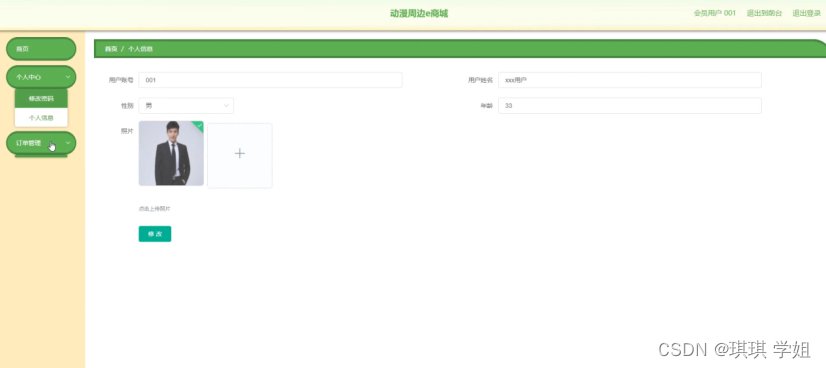Screen dimensions: 826x368
Task: Expand the 订单管理 sidebar menu
Action: [41, 143]
